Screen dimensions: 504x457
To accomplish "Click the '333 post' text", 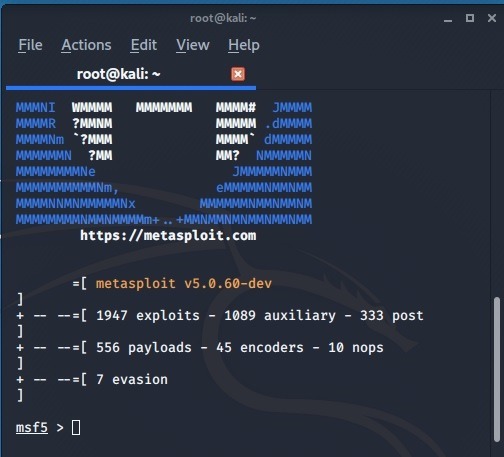I will click(392, 316).
